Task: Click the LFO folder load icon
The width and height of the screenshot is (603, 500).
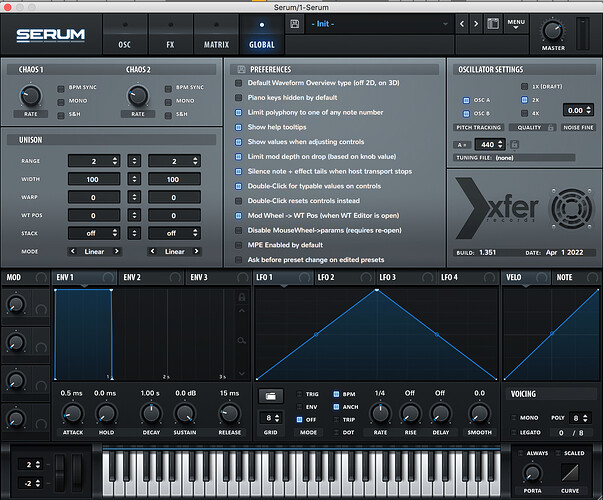Action: pos(271,396)
